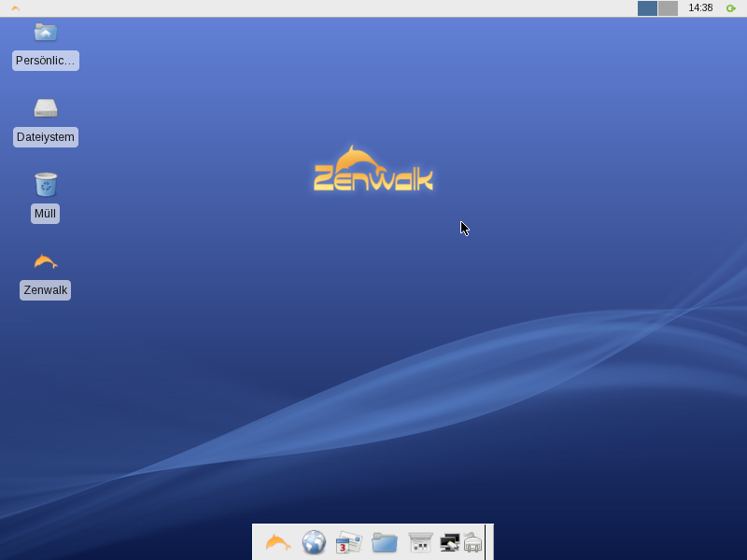Open the file manager from the dock
This screenshot has height=560, width=747.
tap(383, 541)
